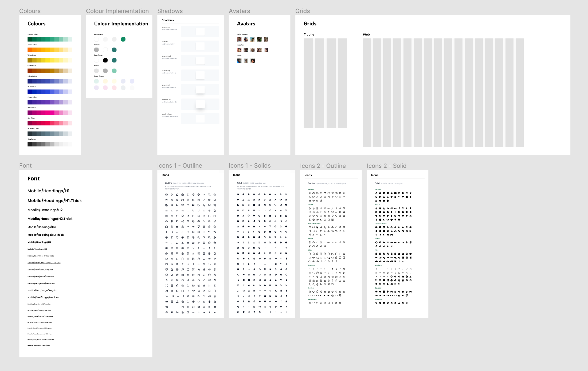This screenshot has width=588, height=371.
Task: Click the solid sun icon in Icons 2 - Solid
Action: [410, 193]
